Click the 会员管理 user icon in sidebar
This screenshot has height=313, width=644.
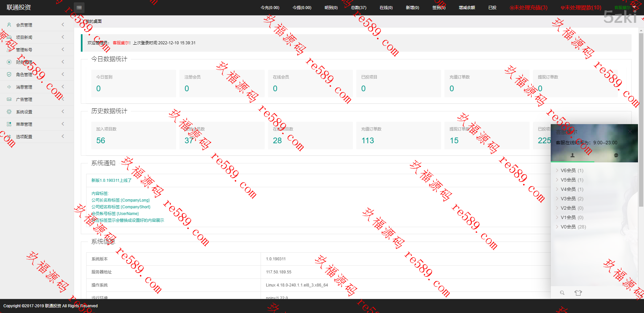coord(9,25)
